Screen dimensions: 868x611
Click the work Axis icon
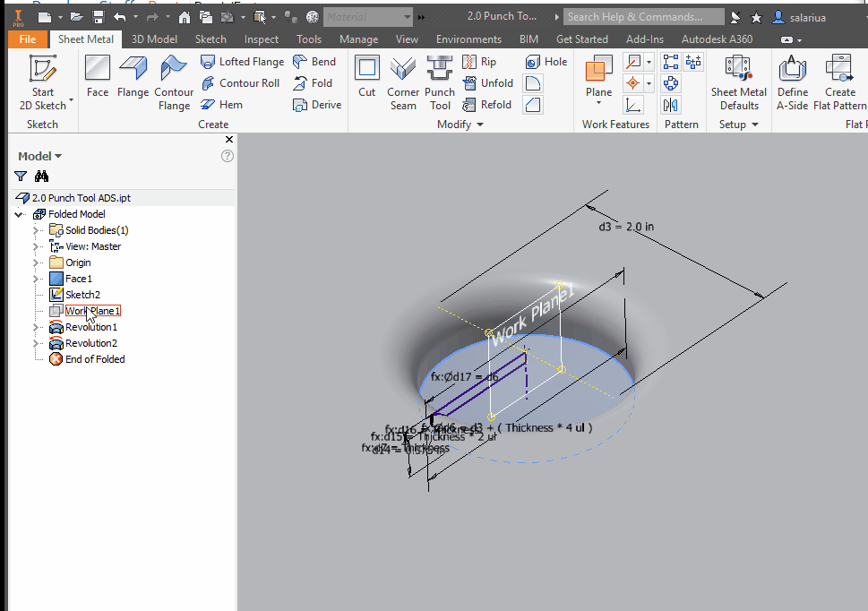pyautogui.click(x=632, y=62)
